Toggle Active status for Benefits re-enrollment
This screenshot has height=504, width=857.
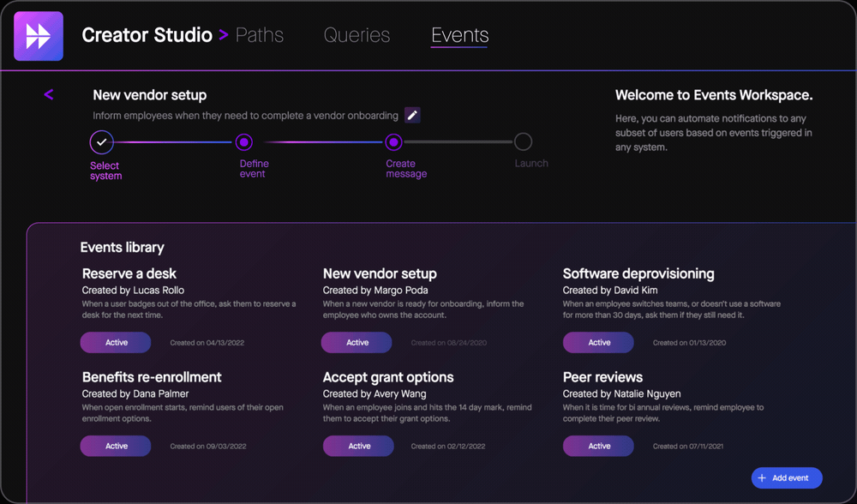(x=115, y=446)
